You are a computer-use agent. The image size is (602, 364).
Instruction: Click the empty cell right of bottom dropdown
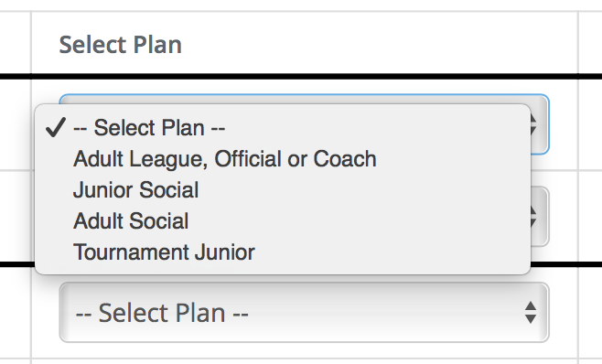tap(590, 312)
